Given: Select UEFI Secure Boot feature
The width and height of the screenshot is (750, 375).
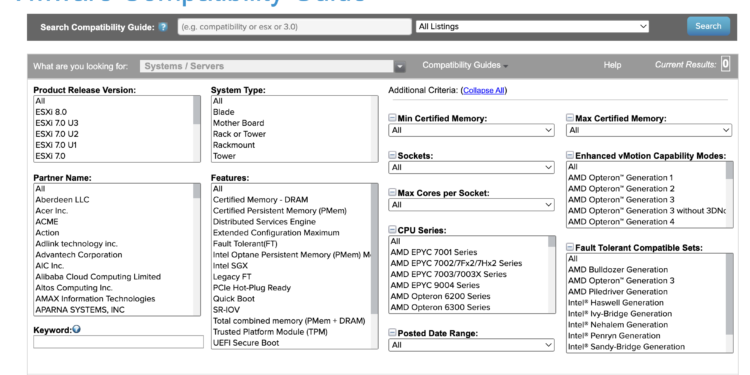Looking at the screenshot, I should pyautogui.click(x=246, y=343).
